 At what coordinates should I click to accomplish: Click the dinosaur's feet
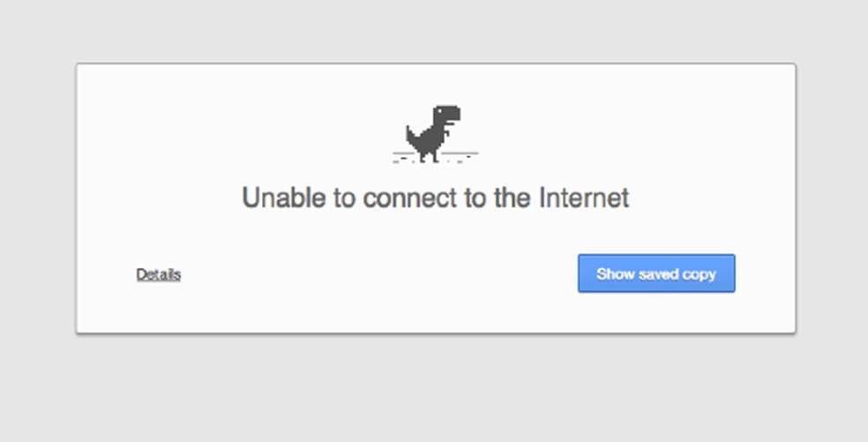tap(430, 158)
